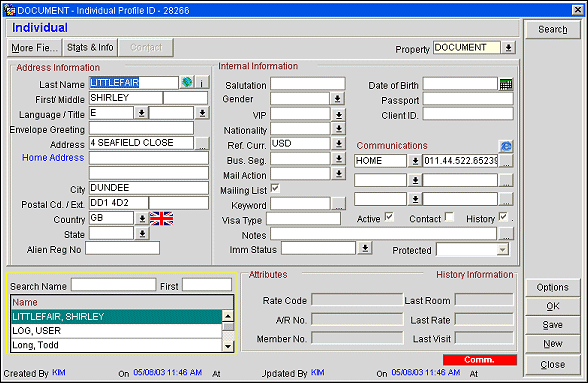Click the red Comm. indicator
Image resolution: width=588 pixels, height=383 pixels.
tap(480, 360)
